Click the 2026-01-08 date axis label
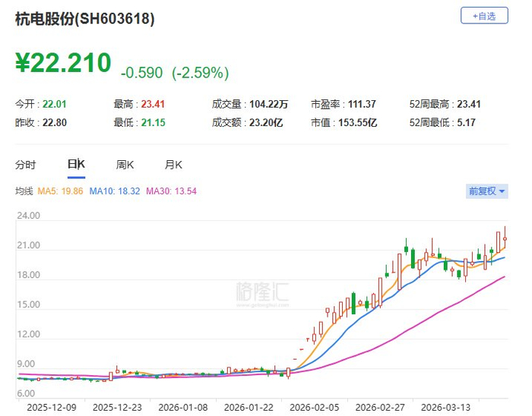This screenshot has height=416, width=532. 183,407
